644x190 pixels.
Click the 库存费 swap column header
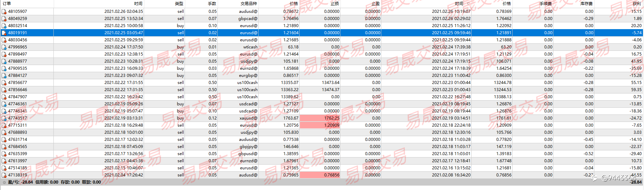(586, 4)
